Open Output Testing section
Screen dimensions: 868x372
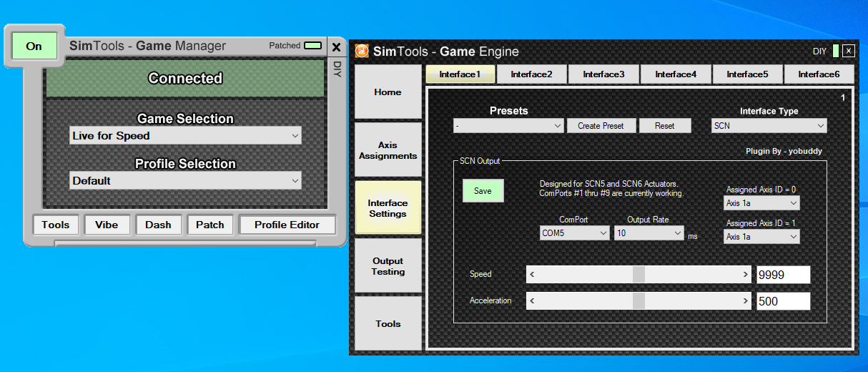point(388,266)
